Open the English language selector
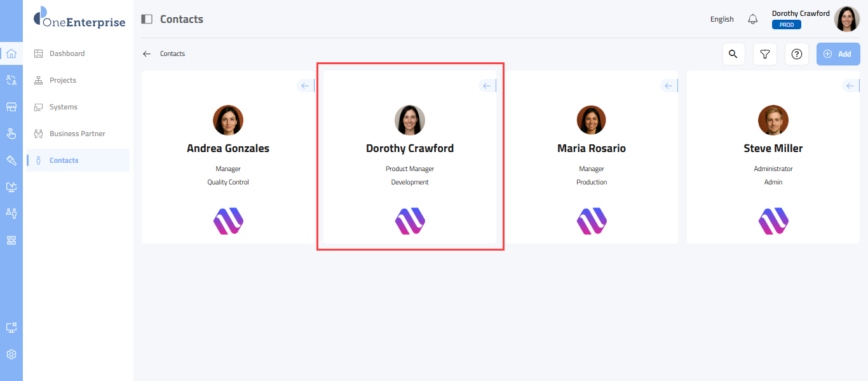This screenshot has width=868, height=381. [x=722, y=19]
